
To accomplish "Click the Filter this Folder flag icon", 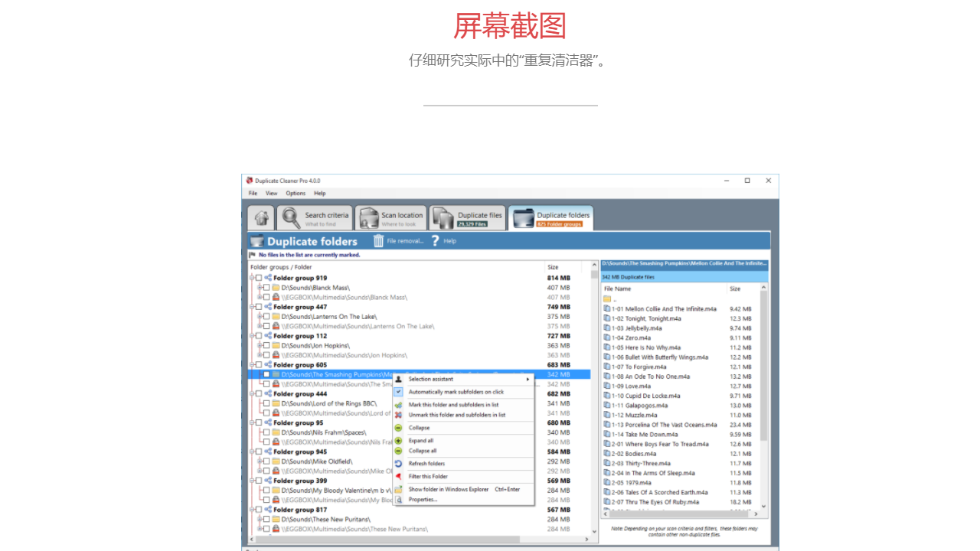I will pos(399,476).
